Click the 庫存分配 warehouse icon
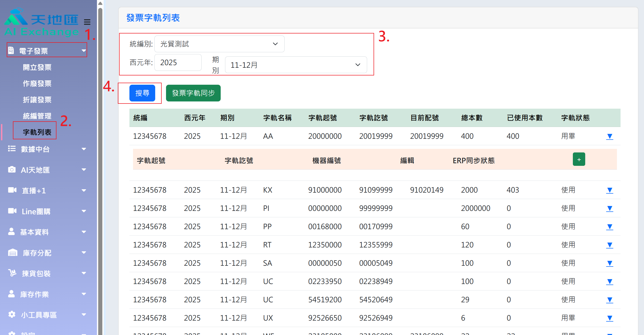This screenshot has width=644, height=335. [13, 253]
